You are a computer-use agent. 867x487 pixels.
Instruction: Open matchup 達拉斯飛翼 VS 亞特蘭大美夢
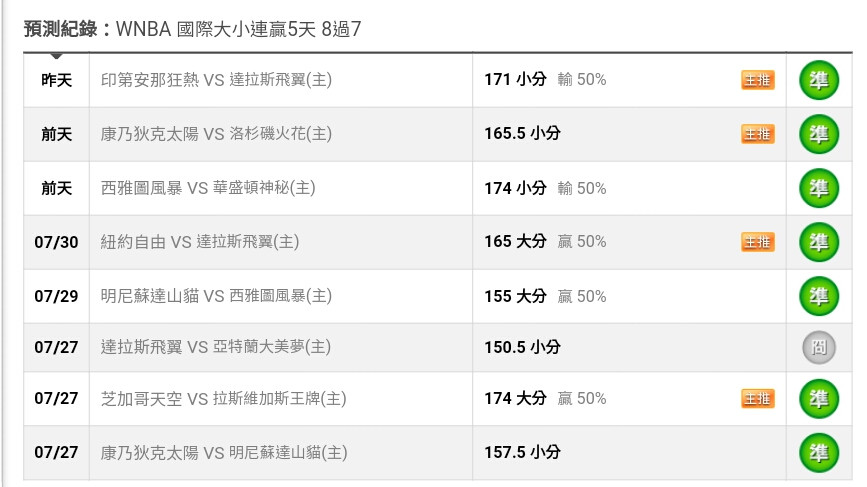click(216, 347)
